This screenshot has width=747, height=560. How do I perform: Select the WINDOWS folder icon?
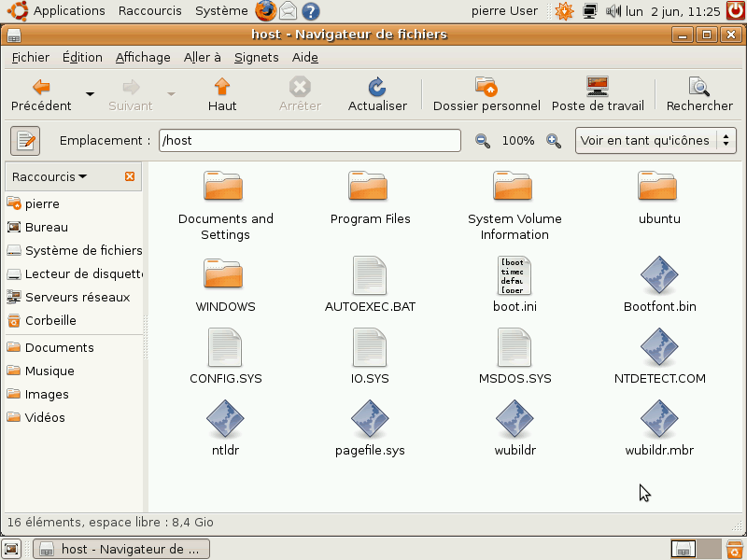[223, 273]
